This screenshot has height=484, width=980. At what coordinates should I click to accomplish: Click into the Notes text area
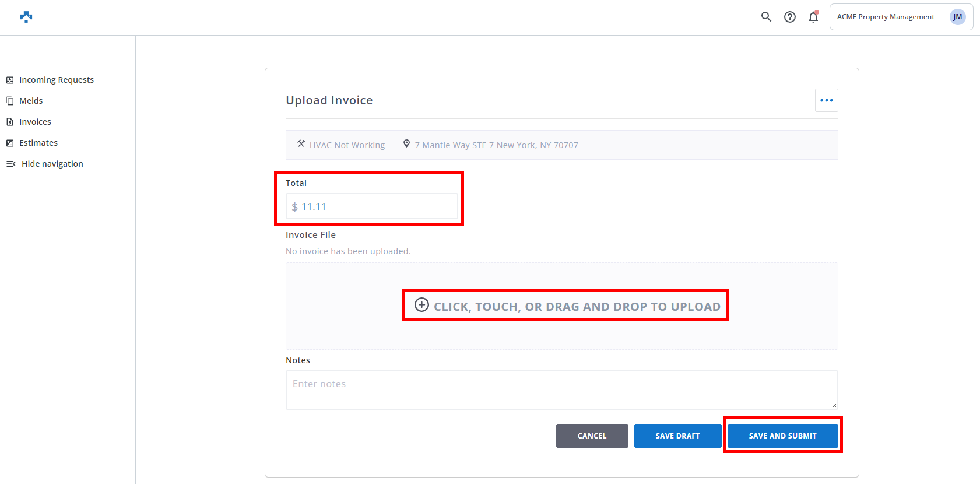pos(561,390)
